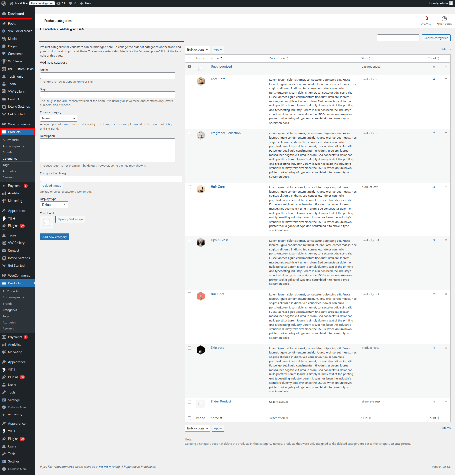This screenshot has width=455, height=476.
Task: Toggle select-all checkbox in table header
Action: [189, 59]
